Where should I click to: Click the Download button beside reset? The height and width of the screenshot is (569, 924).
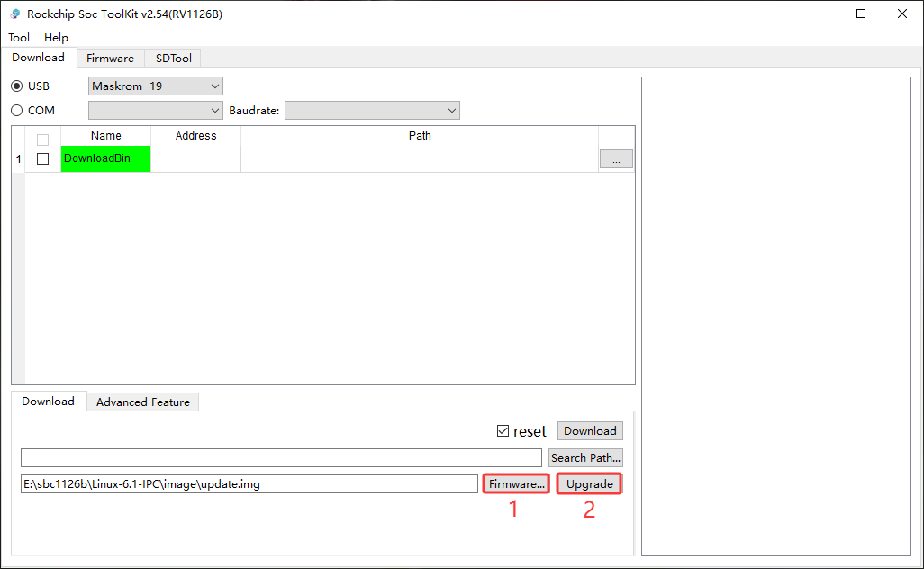coord(590,431)
